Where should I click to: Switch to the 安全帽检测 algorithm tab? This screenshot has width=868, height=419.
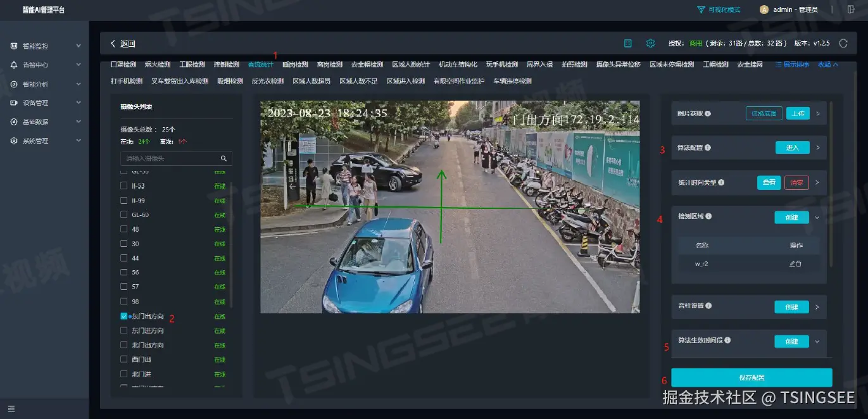367,65
